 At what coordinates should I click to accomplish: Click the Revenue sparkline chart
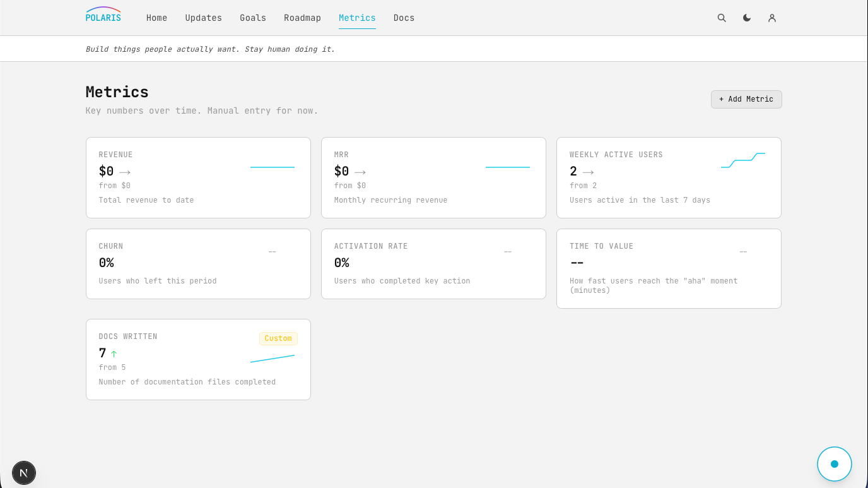pos(273,167)
